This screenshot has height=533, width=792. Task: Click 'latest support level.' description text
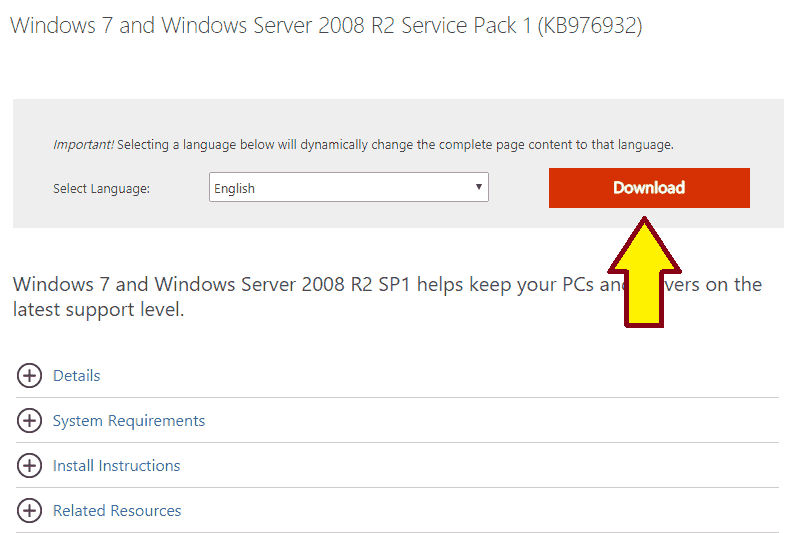point(98,309)
